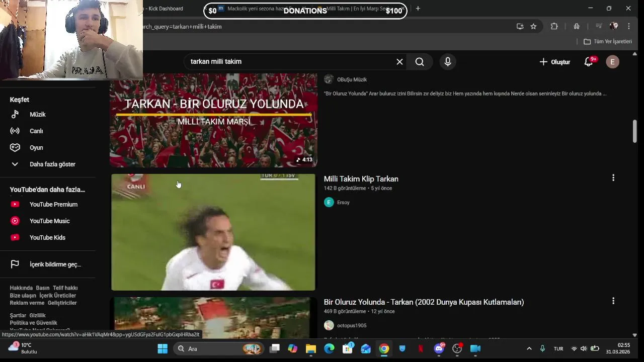Click the Hakkında footer link
Screen dimensions: 644x362
coord(21,288)
